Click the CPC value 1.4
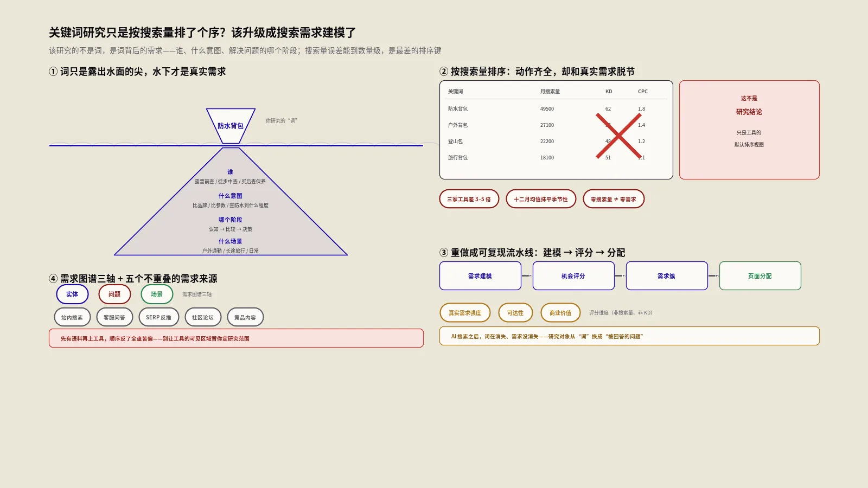868x488 pixels. 642,125
